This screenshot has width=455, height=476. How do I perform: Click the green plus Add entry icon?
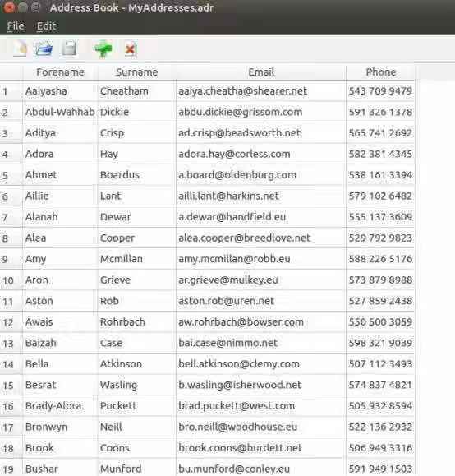click(x=103, y=49)
